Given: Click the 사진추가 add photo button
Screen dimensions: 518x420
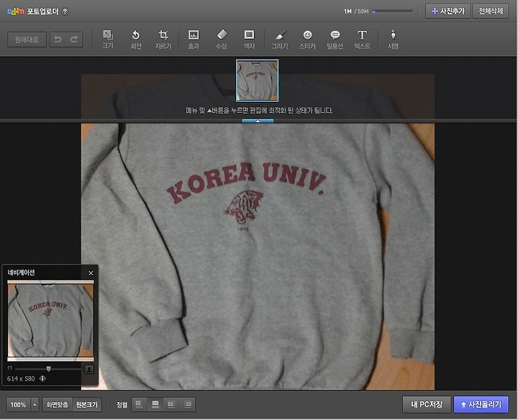Looking at the screenshot, I should point(448,12).
